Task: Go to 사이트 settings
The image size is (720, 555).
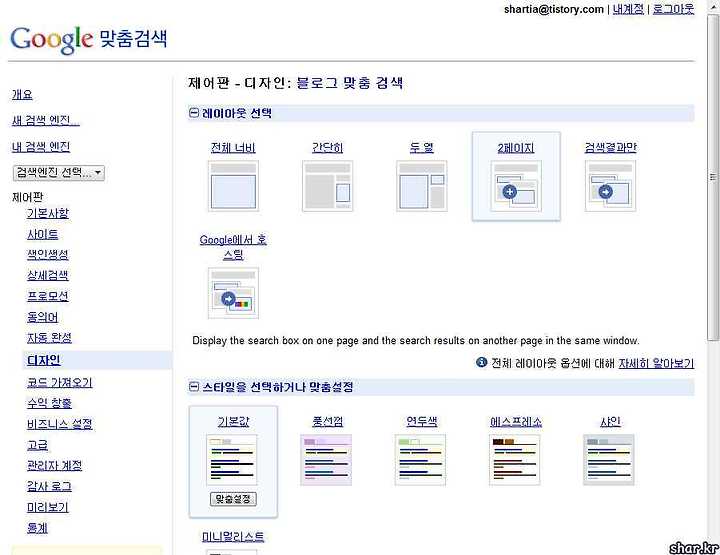Action: click(x=43, y=234)
